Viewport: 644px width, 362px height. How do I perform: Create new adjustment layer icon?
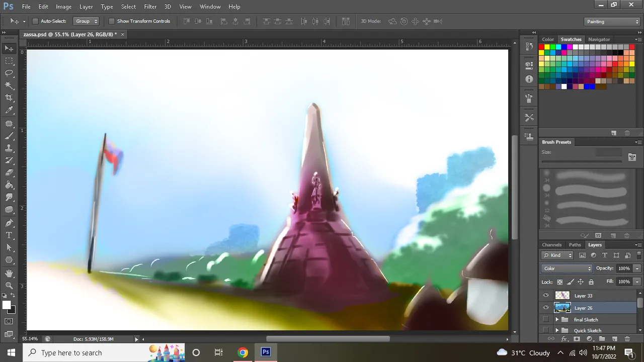(589, 339)
